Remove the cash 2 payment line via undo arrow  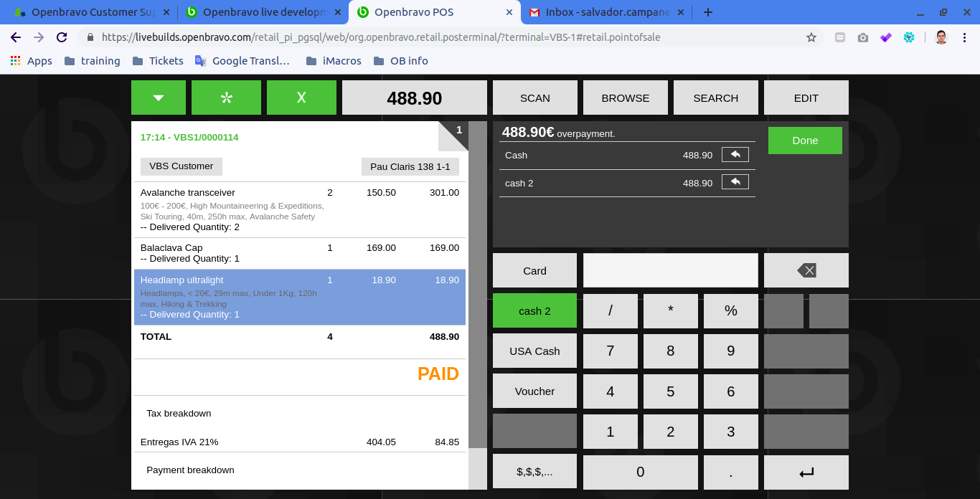(735, 182)
